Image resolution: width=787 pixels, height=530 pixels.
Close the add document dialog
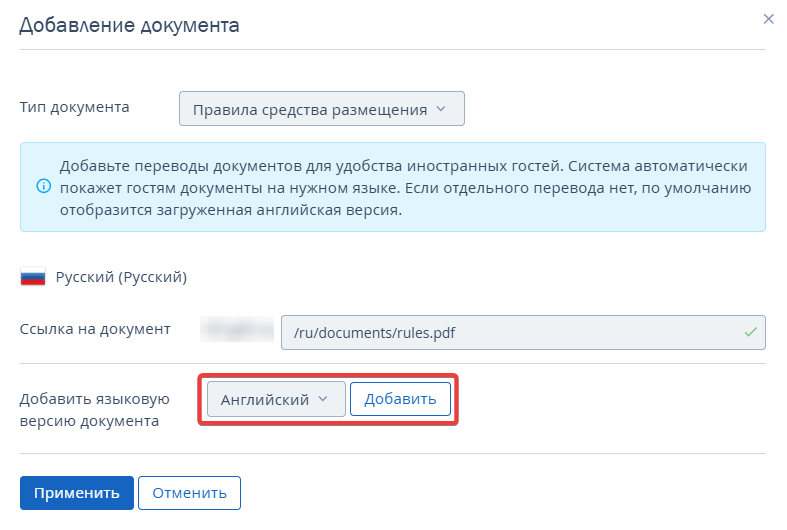click(768, 19)
